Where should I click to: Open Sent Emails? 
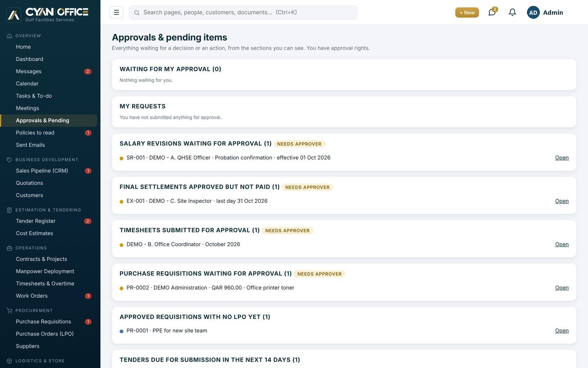[x=49, y=145]
